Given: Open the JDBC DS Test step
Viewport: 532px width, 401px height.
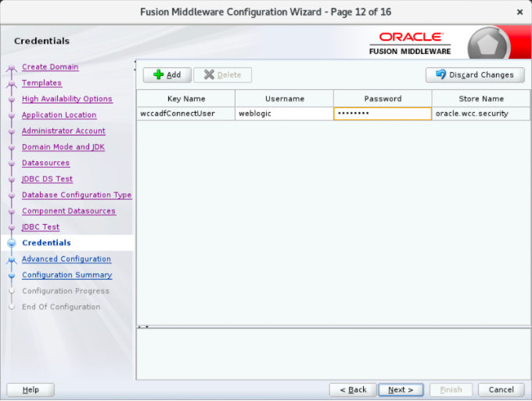Looking at the screenshot, I should [x=47, y=179].
